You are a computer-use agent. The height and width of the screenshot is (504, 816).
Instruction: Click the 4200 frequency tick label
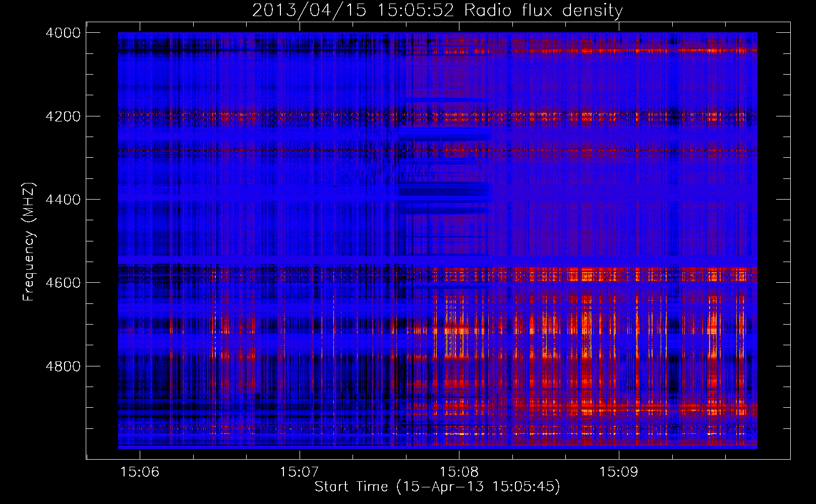[x=63, y=116]
